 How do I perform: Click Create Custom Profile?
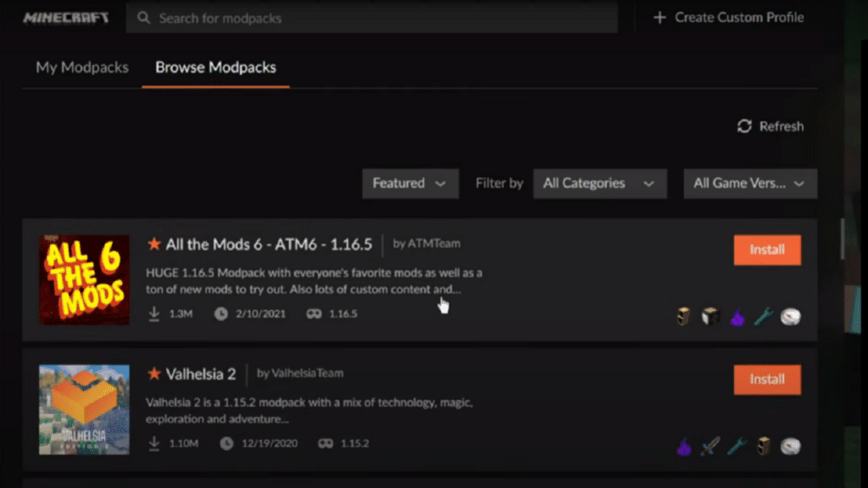coord(729,18)
